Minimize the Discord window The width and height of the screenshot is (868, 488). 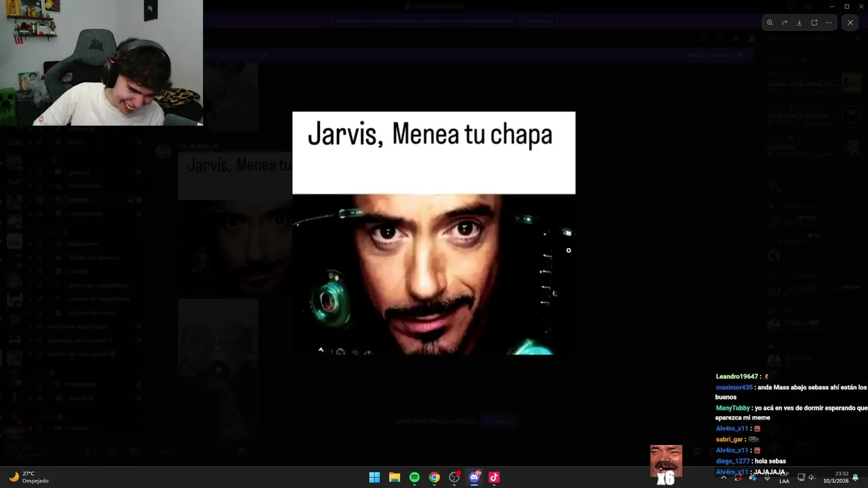pyautogui.click(x=832, y=6)
